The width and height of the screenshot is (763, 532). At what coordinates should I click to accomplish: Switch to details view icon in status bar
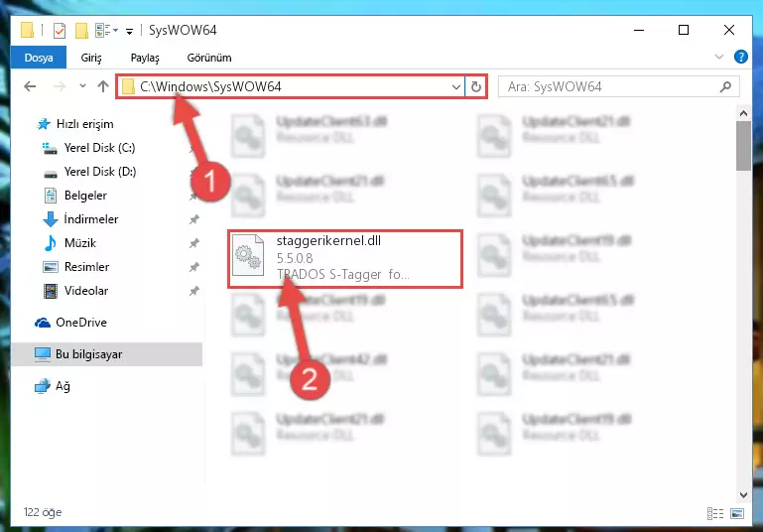pos(715,513)
